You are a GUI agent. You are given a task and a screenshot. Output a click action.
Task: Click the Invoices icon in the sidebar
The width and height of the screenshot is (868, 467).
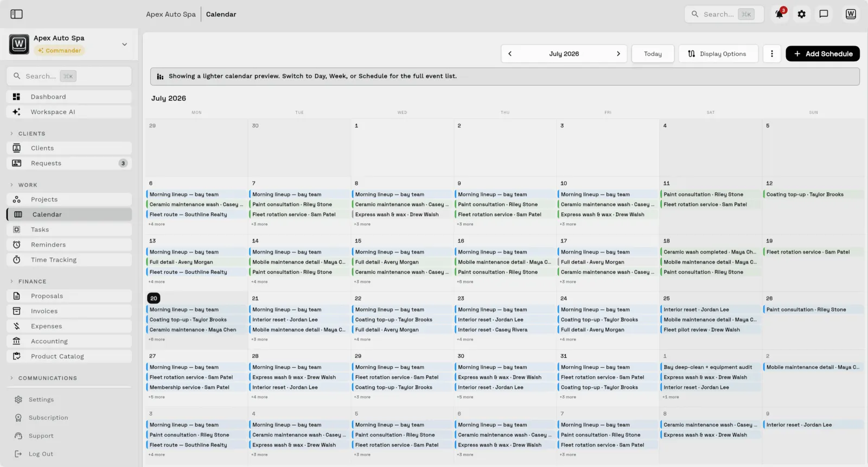17,311
